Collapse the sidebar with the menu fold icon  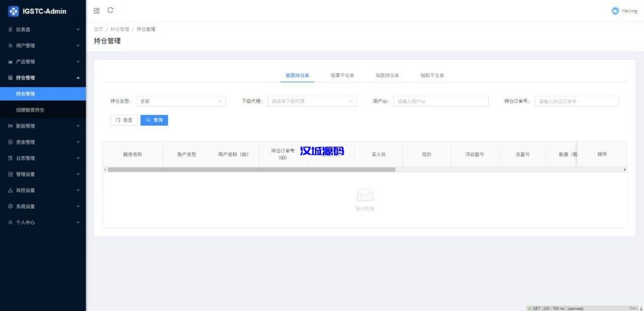coord(96,11)
